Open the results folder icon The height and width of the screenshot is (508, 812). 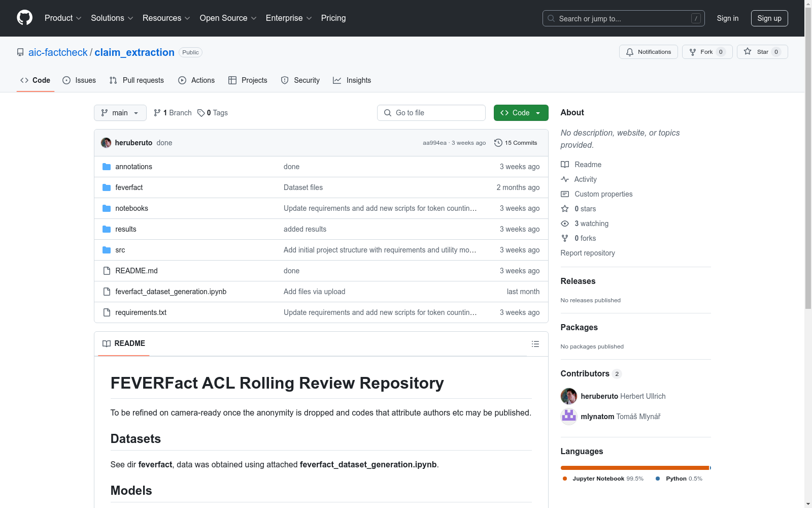click(107, 229)
